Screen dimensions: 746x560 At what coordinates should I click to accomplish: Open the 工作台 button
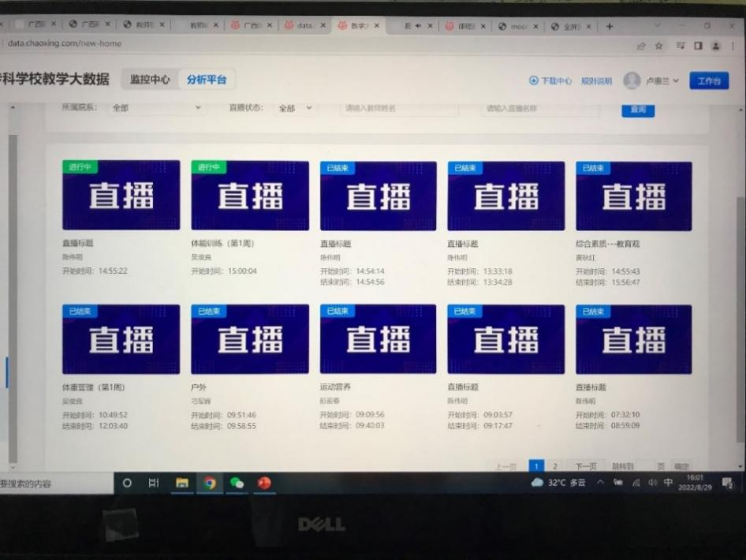point(708,80)
